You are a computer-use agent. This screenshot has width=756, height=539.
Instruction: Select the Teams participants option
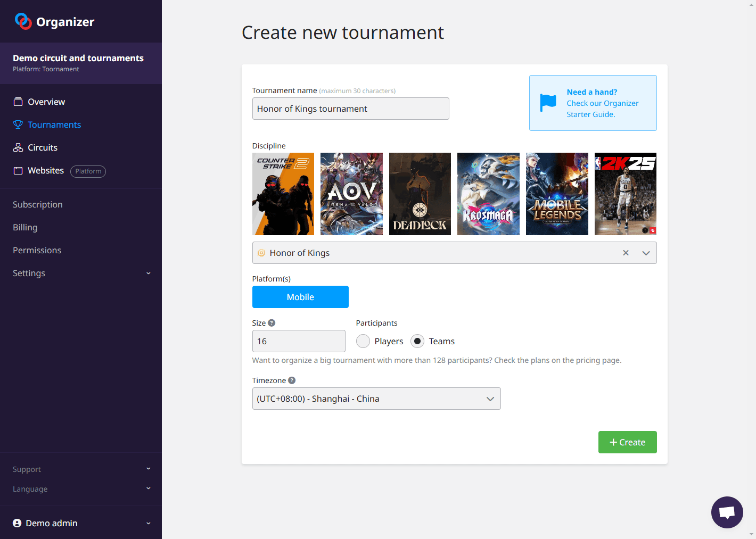click(x=417, y=341)
